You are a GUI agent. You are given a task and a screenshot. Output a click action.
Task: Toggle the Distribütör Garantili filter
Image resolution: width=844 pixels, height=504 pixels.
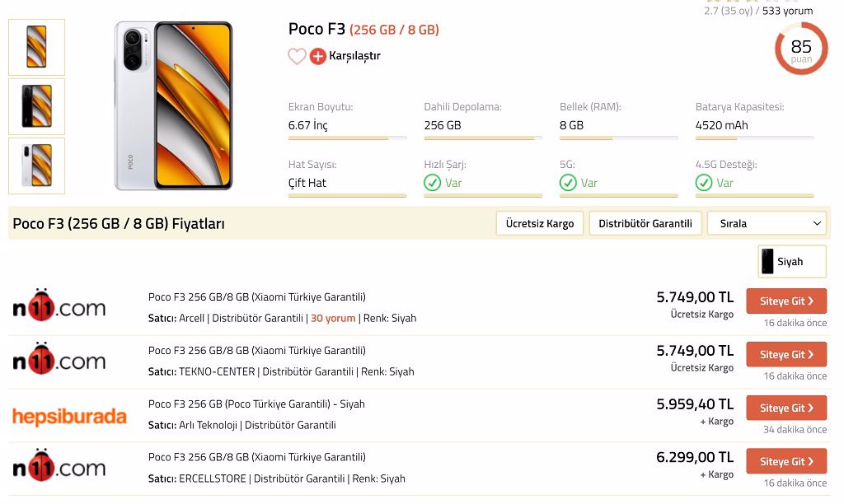click(x=645, y=223)
